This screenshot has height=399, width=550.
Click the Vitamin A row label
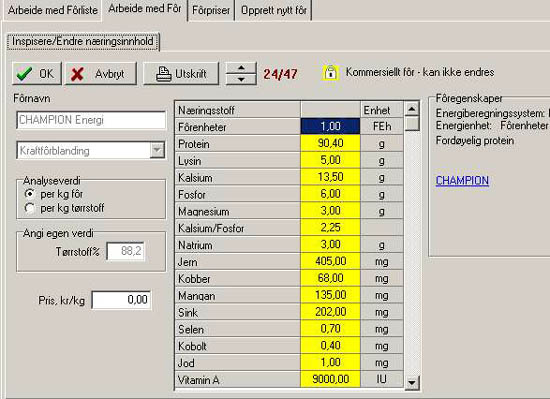(x=237, y=379)
